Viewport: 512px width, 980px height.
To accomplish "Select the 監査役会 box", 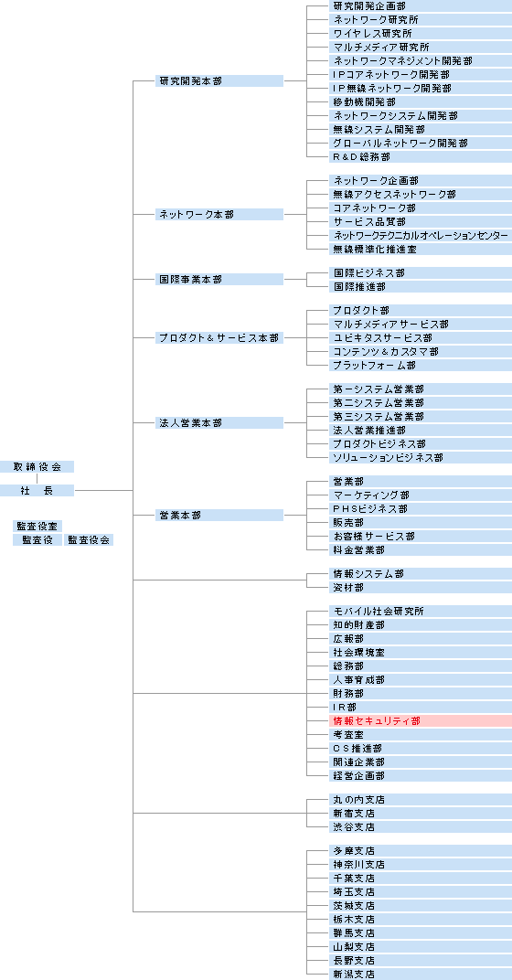I will (89, 540).
